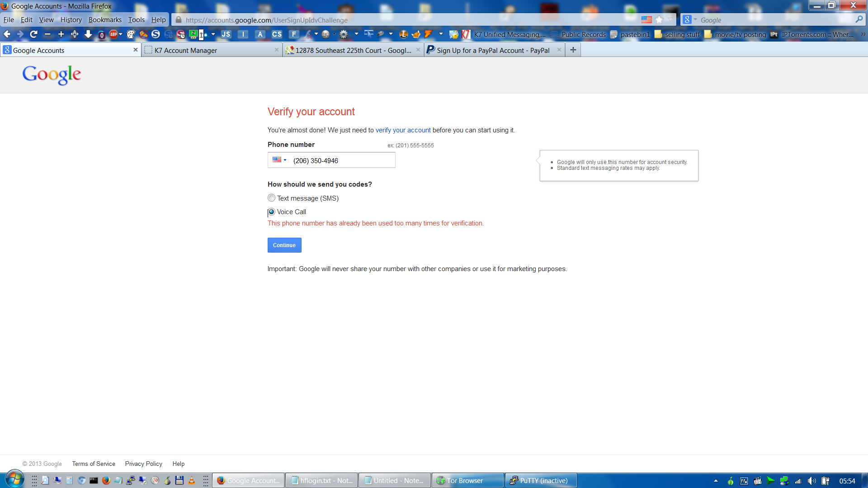Screen dimensions: 868x488
Task: Bookmark this page with the star icon
Action: tap(659, 20)
